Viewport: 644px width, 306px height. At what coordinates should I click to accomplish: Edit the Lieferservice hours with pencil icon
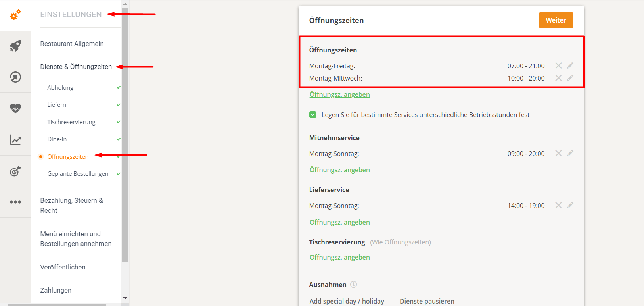pyautogui.click(x=570, y=205)
